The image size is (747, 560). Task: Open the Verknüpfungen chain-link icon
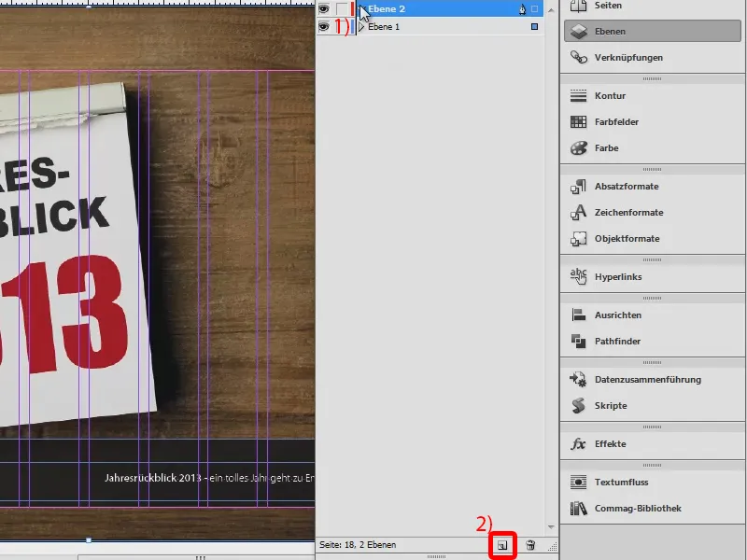[x=578, y=58]
